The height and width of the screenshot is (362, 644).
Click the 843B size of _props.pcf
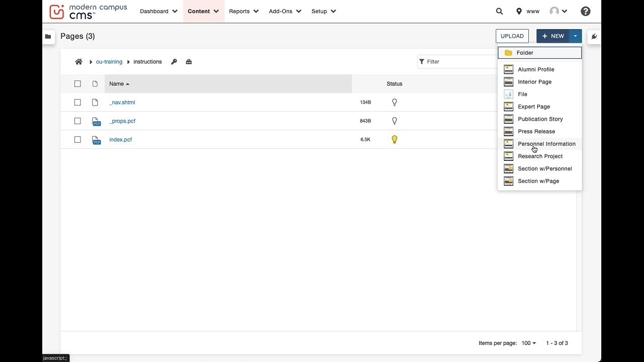(x=365, y=121)
